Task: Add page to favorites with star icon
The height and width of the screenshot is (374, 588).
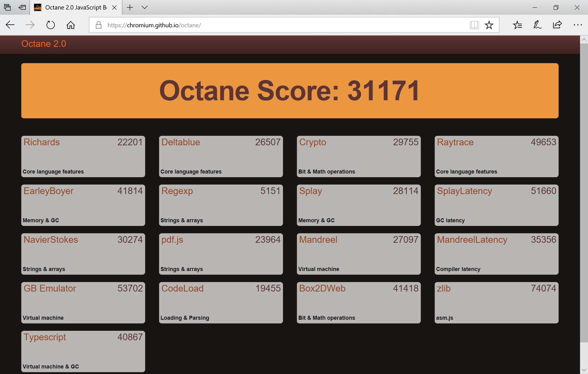Action: click(489, 25)
